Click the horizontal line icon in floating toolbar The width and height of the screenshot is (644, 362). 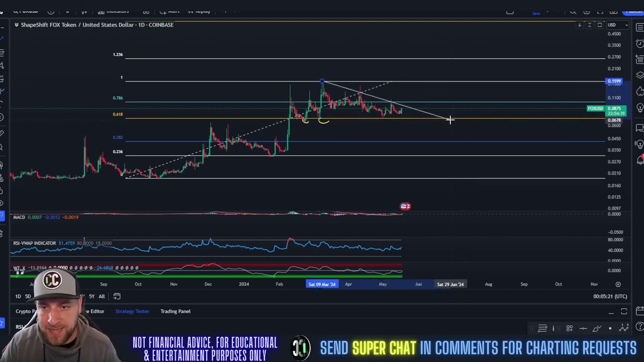click(583, 328)
